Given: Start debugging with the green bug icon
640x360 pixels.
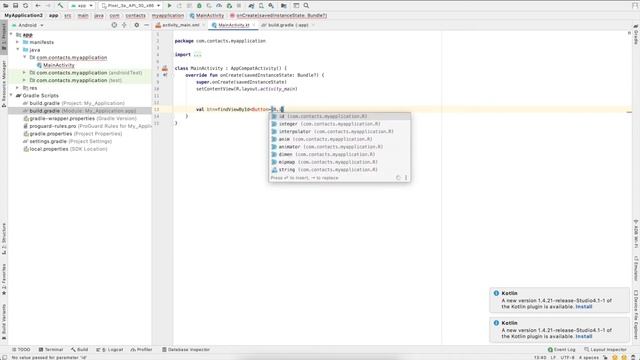Looking at the screenshot, I should 199,6.
